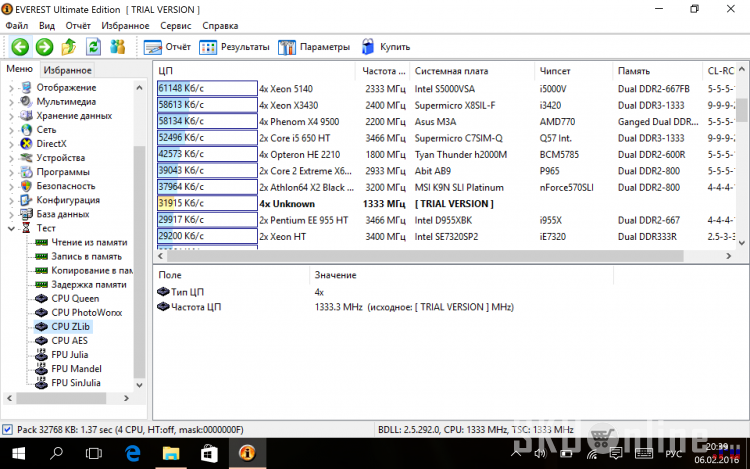The height and width of the screenshot is (469, 750).
Task: Expand the DirectX tree node
Action: click(x=11, y=144)
